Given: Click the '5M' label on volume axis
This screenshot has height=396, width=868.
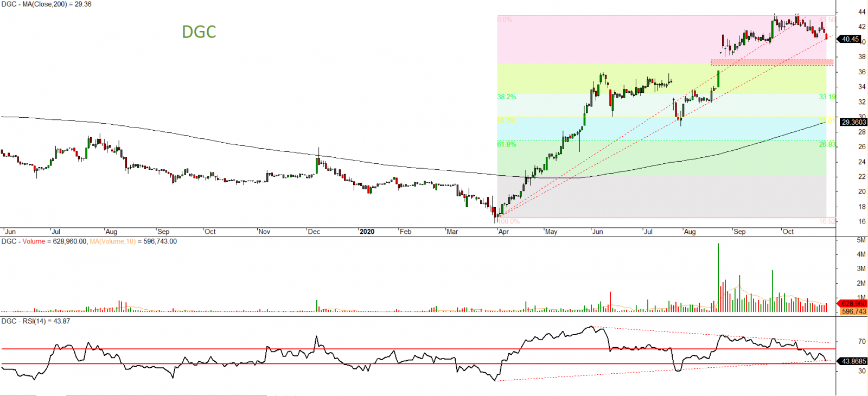Looking at the screenshot, I should 861,240.
